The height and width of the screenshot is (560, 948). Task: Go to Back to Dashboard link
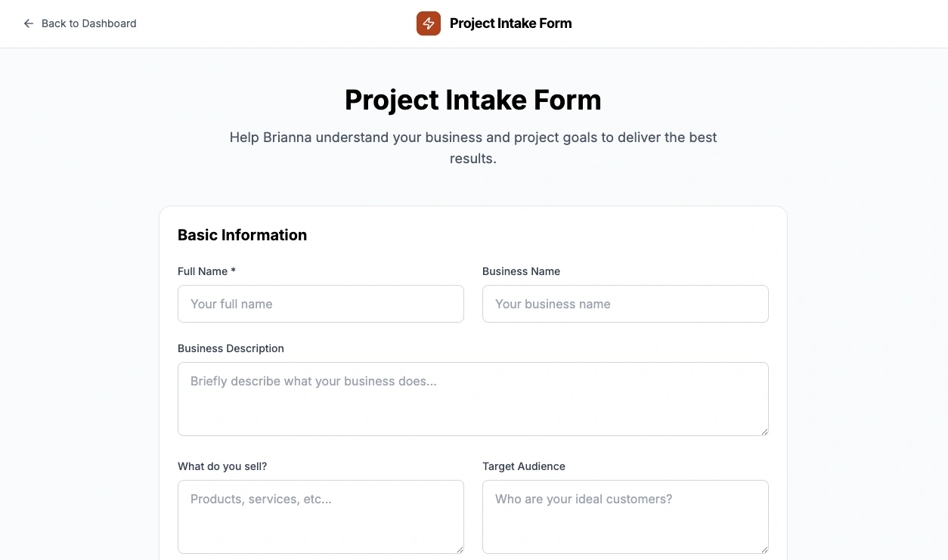pyautogui.click(x=88, y=23)
